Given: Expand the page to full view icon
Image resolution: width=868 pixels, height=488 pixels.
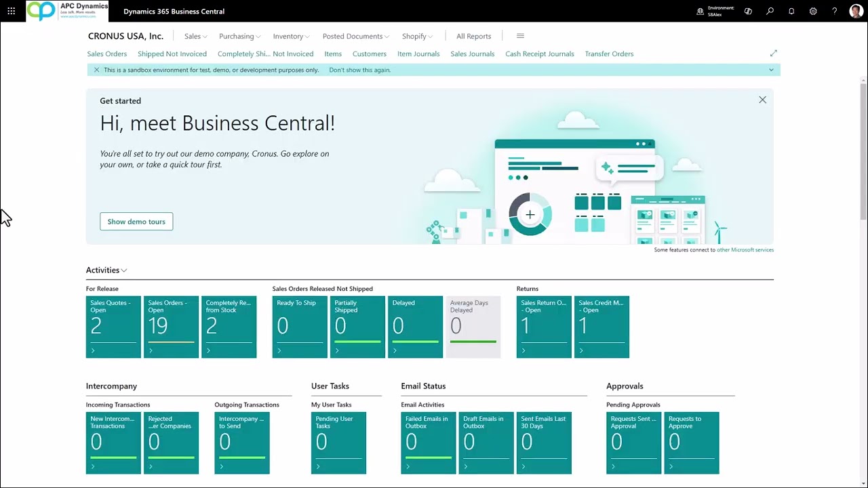Looking at the screenshot, I should [x=774, y=53].
